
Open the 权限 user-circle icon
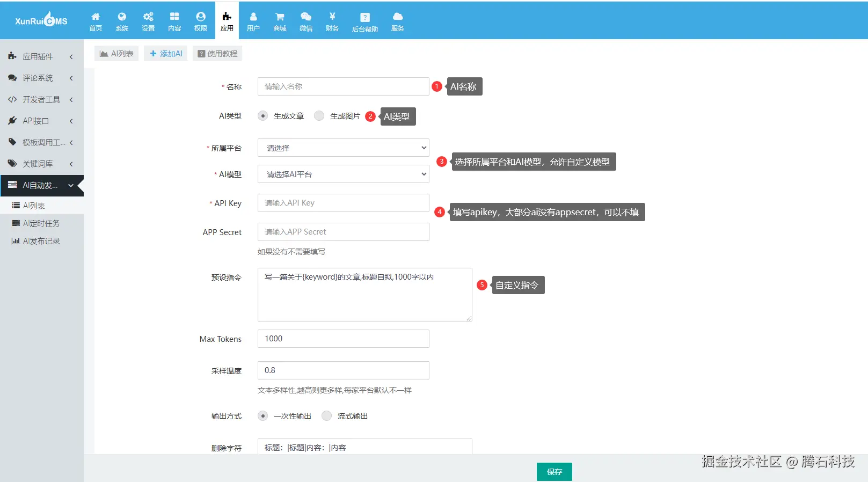(201, 17)
